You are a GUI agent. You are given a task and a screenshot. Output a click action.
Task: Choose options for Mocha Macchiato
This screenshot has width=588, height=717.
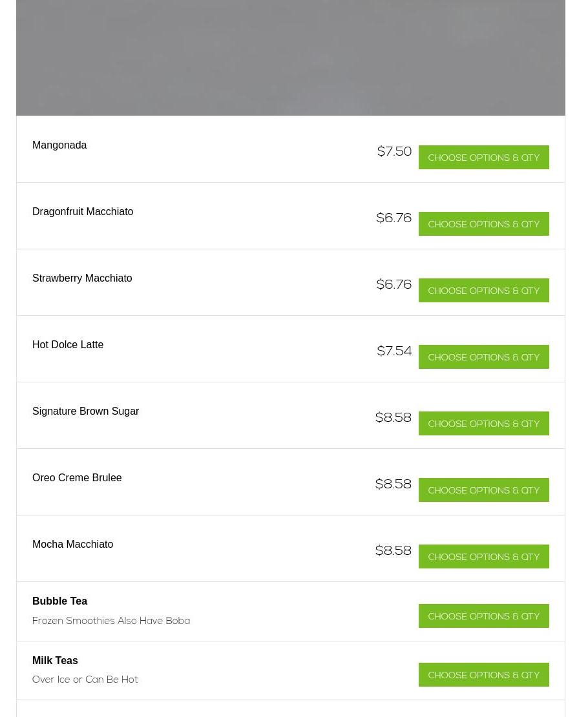click(483, 557)
